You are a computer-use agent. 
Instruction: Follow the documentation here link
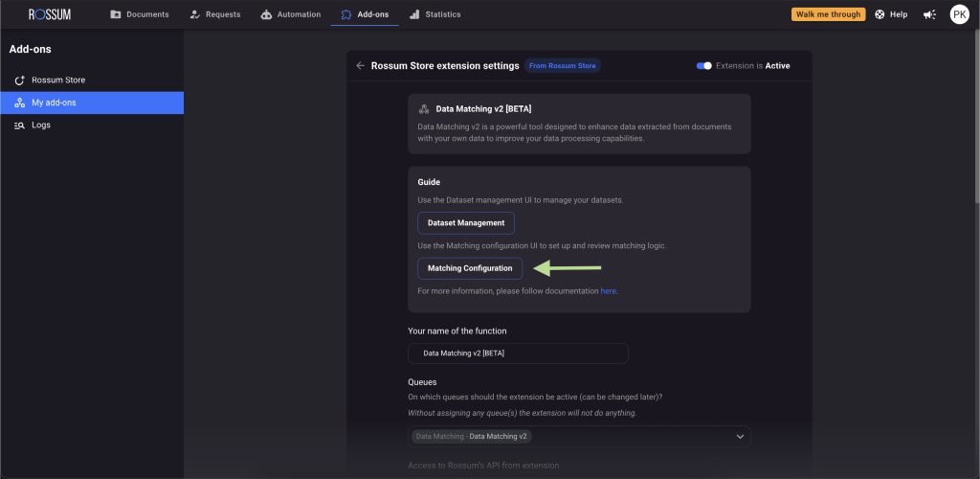[608, 291]
